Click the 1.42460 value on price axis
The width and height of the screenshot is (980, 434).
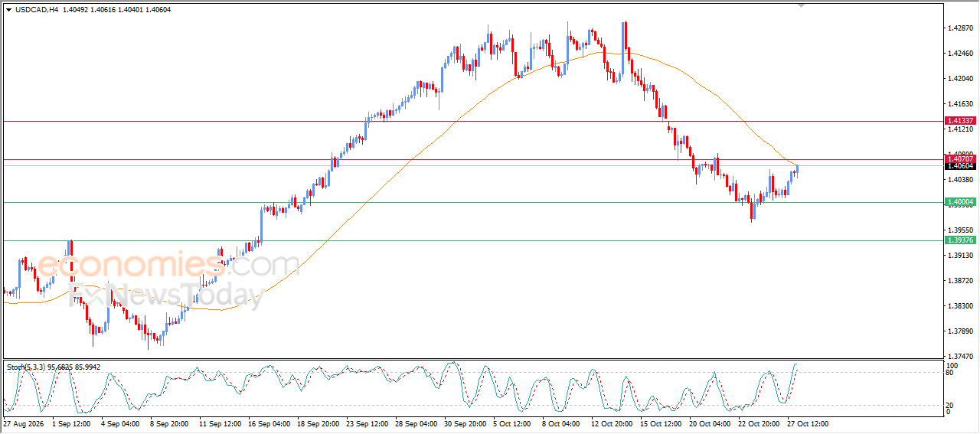click(x=960, y=54)
